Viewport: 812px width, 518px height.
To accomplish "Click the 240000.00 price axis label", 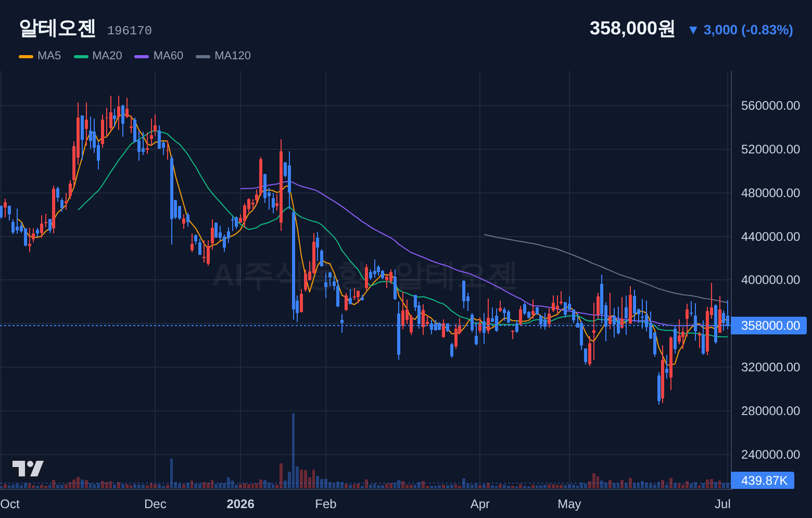I will 770,455.
